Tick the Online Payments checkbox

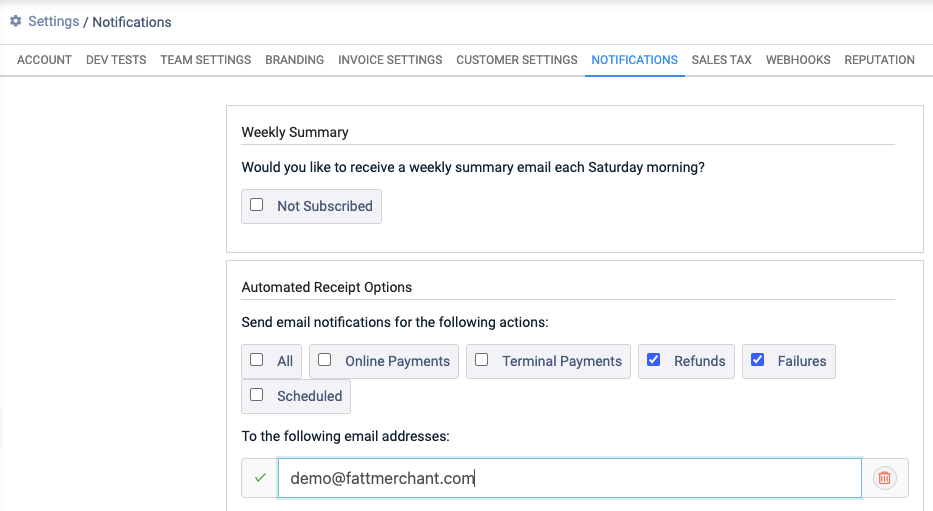point(324,360)
